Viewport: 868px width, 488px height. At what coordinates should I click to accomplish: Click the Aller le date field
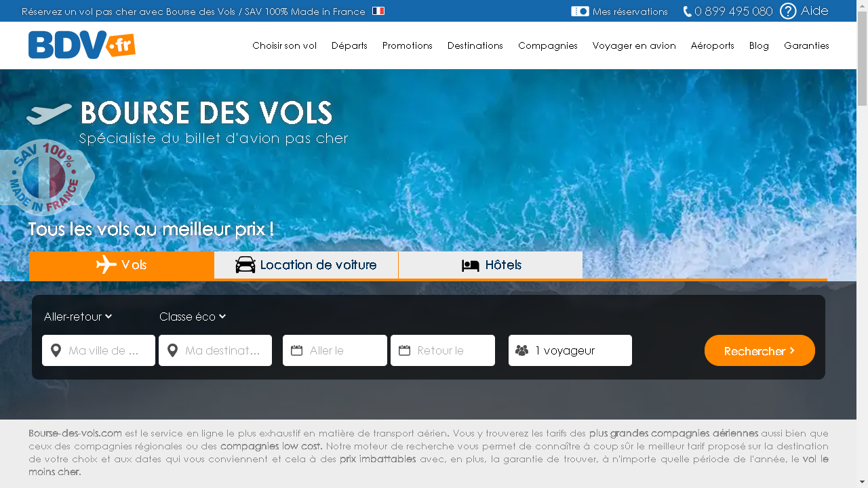335,350
